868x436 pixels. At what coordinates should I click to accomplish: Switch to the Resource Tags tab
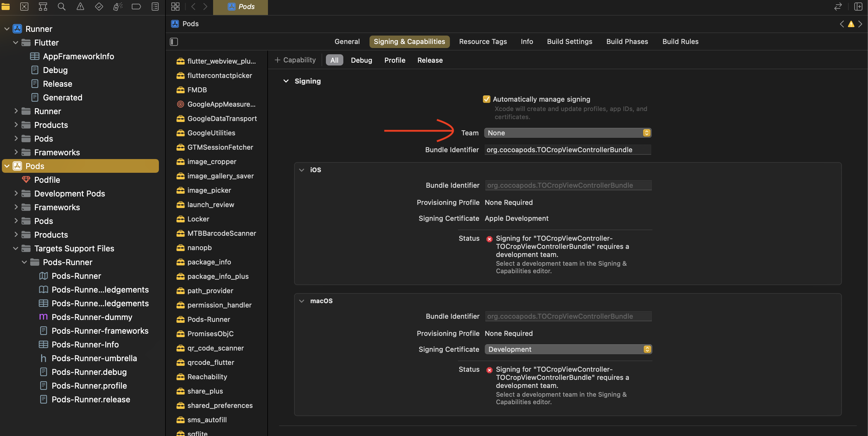483,41
